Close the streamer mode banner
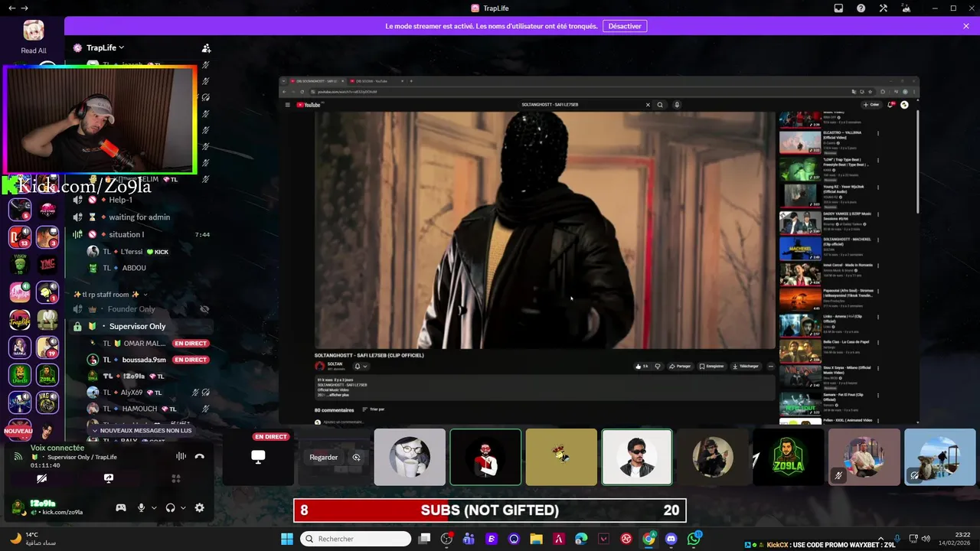980x551 pixels. (x=966, y=26)
